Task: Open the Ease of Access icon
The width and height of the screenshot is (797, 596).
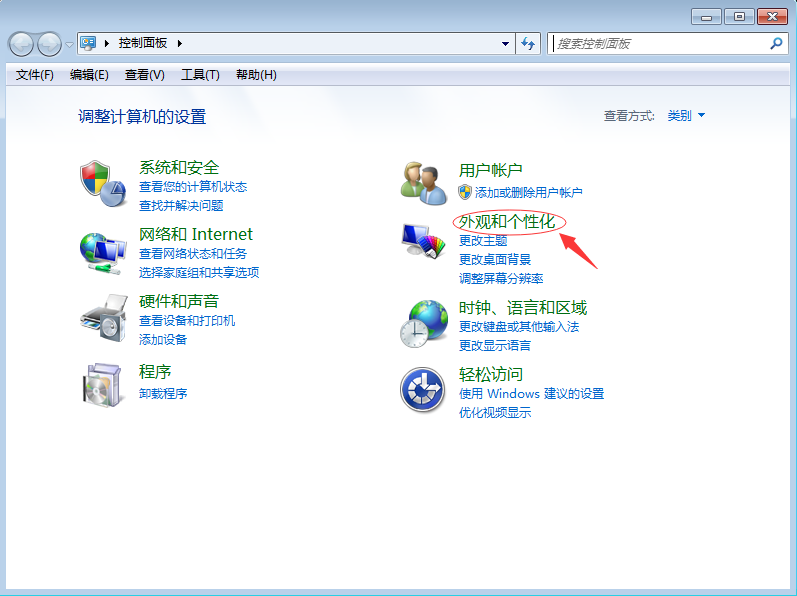Action: pos(423,389)
